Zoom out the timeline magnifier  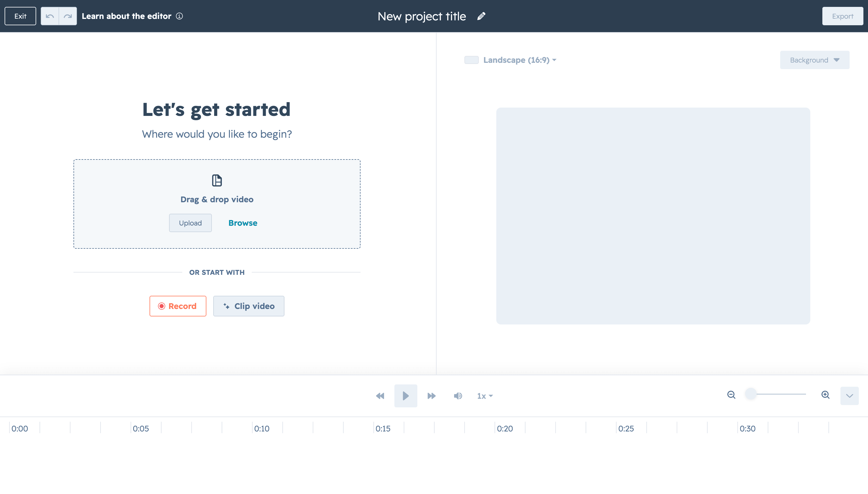click(x=731, y=395)
